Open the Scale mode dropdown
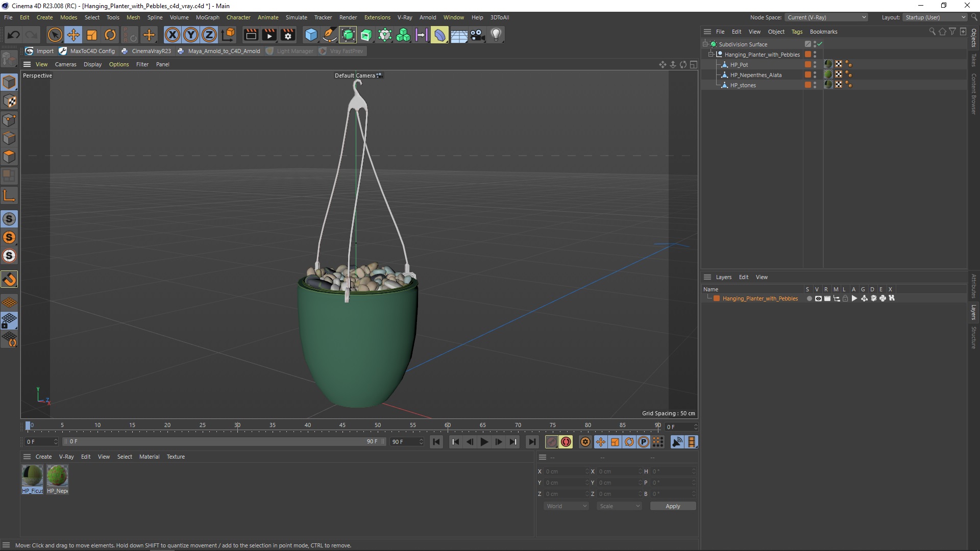This screenshot has height=551, width=980. coord(619,506)
